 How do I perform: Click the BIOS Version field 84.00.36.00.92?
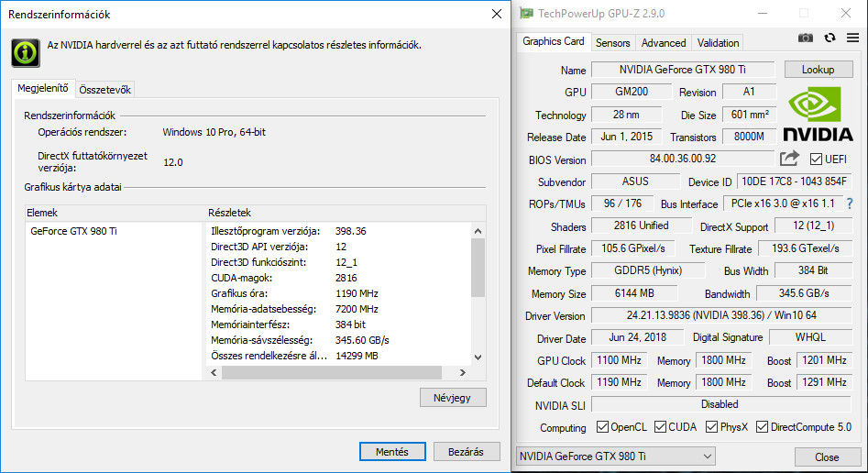[x=683, y=159]
